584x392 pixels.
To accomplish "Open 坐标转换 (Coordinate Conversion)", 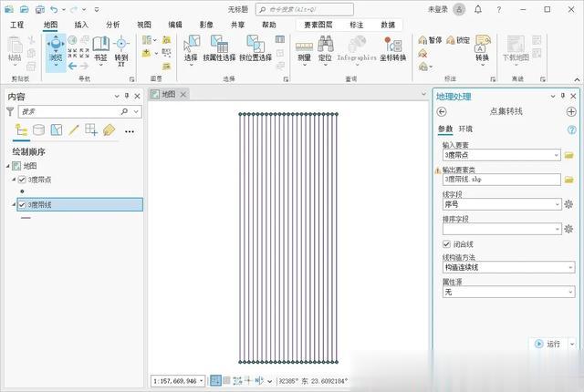I will [x=393, y=48].
